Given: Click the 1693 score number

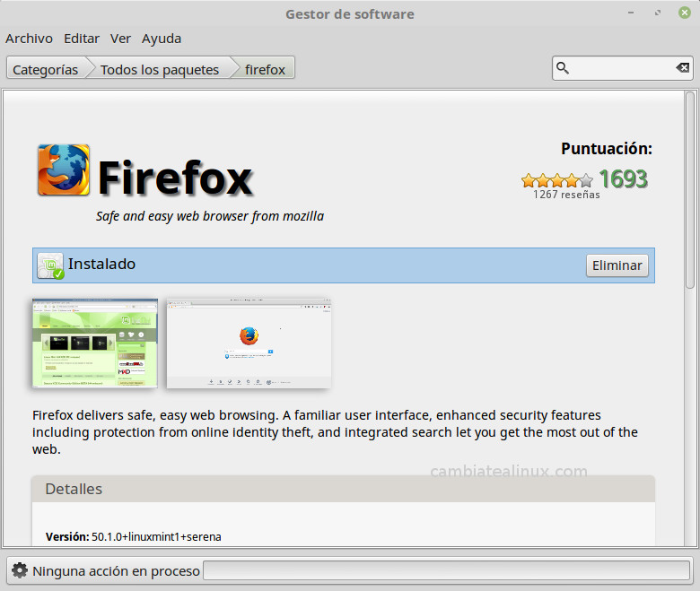Looking at the screenshot, I should click(623, 179).
